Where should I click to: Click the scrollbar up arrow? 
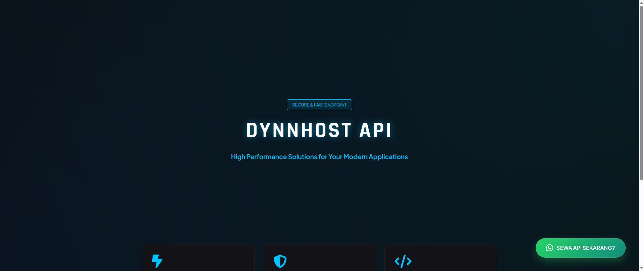(x=641, y=3)
